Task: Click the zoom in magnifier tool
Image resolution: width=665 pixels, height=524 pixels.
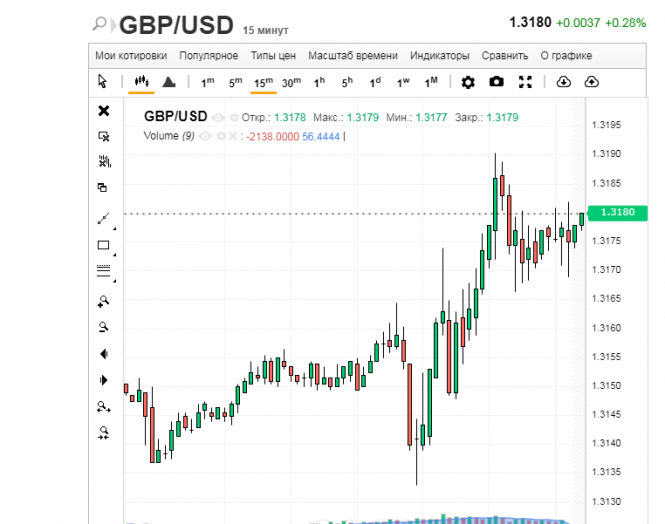Action: (103, 301)
